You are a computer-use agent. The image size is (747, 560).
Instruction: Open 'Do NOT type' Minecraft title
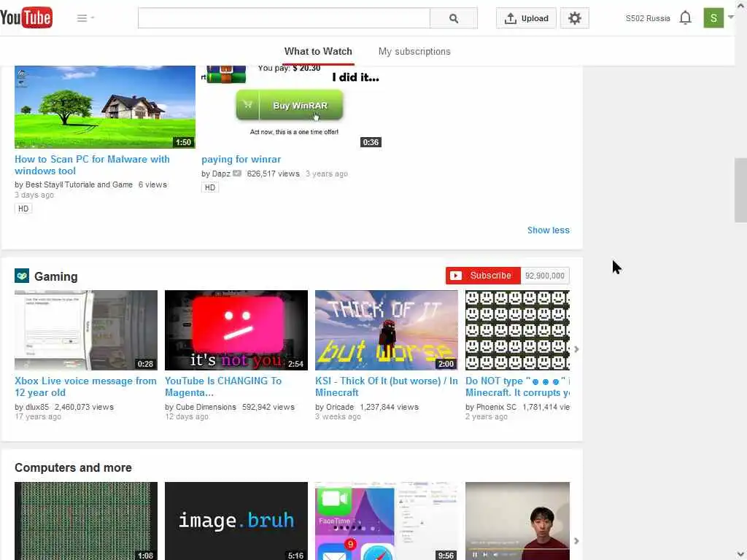pos(517,386)
